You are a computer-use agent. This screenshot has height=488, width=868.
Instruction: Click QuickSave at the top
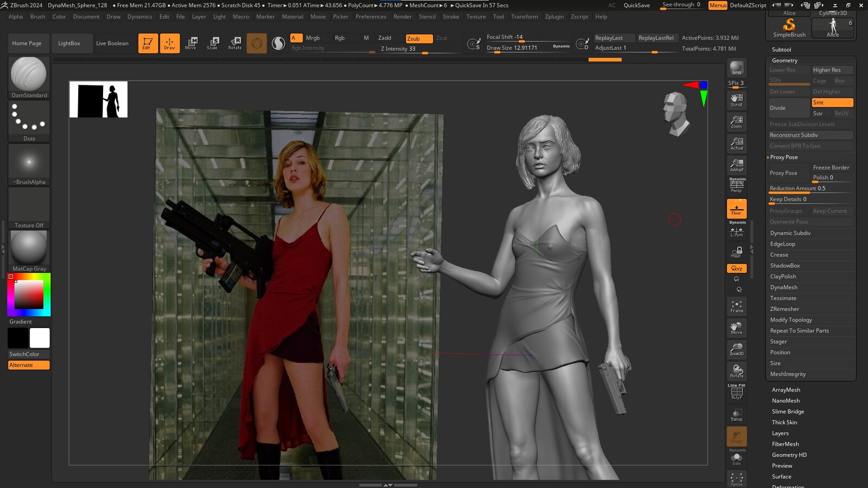637,5
